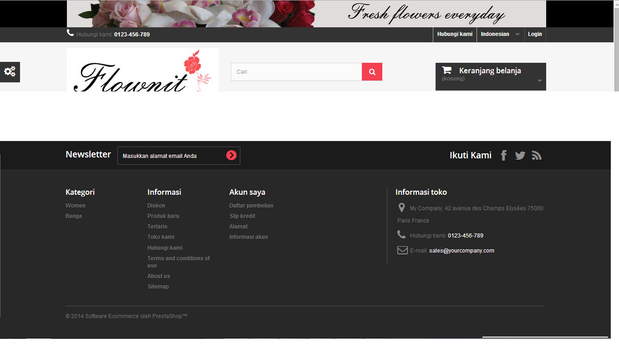619x364 pixels.
Task: Click the phone icon in store info
Action: click(401, 234)
